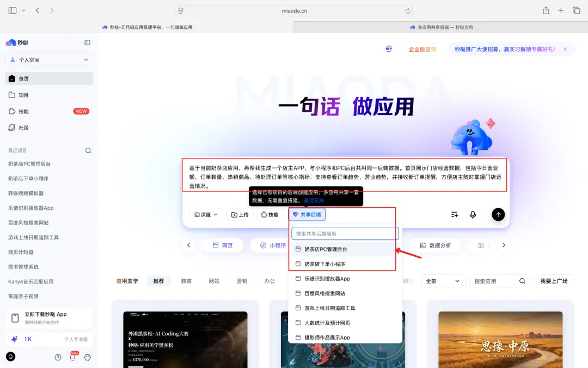Open recent project 韩娱嫂嫂模拟器
This screenshot has width=588, height=368.
[26, 193]
